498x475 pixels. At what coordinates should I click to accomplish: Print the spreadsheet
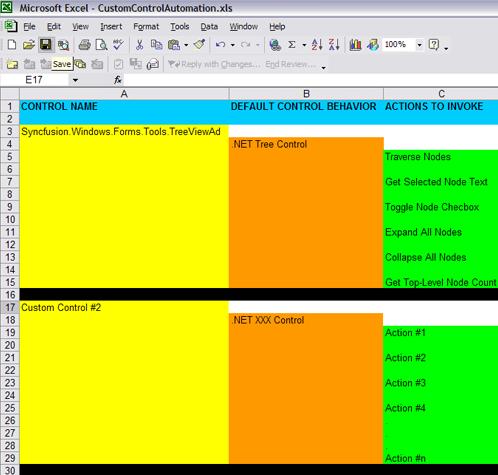tap(84, 44)
